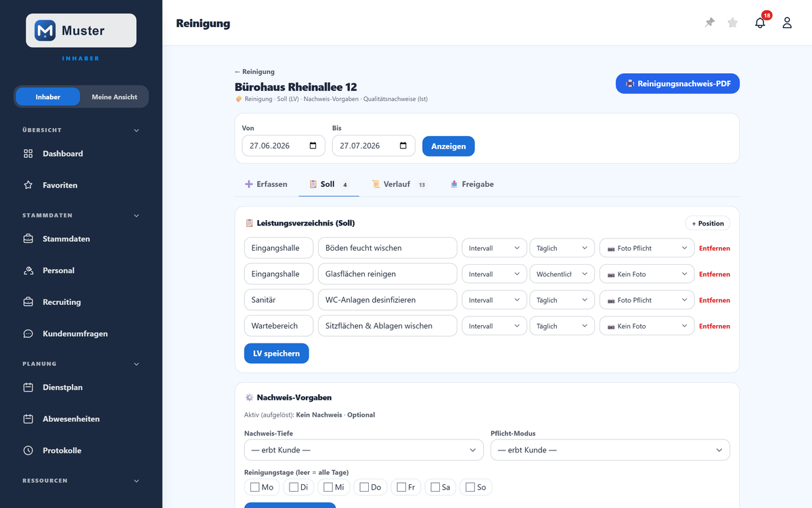Image resolution: width=812 pixels, height=508 pixels.
Task: Tick the Sa cleaning day checkbox
Action: tap(435, 487)
